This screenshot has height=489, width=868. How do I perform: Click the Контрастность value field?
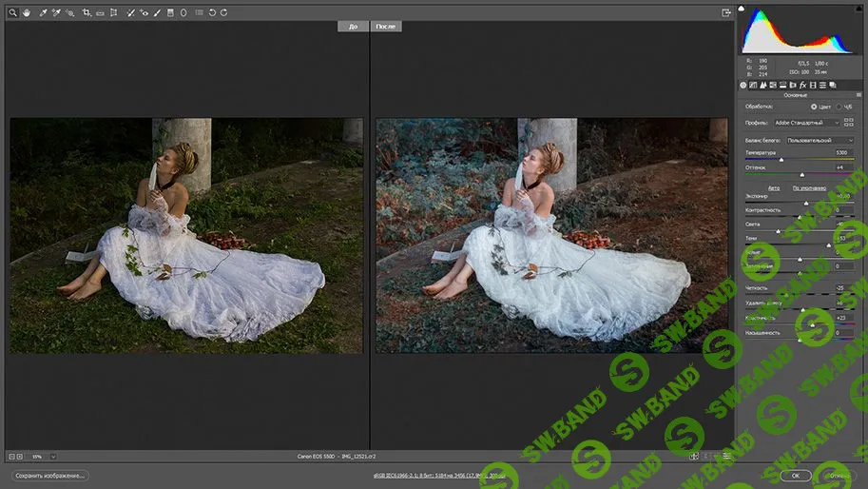point(844,210)
